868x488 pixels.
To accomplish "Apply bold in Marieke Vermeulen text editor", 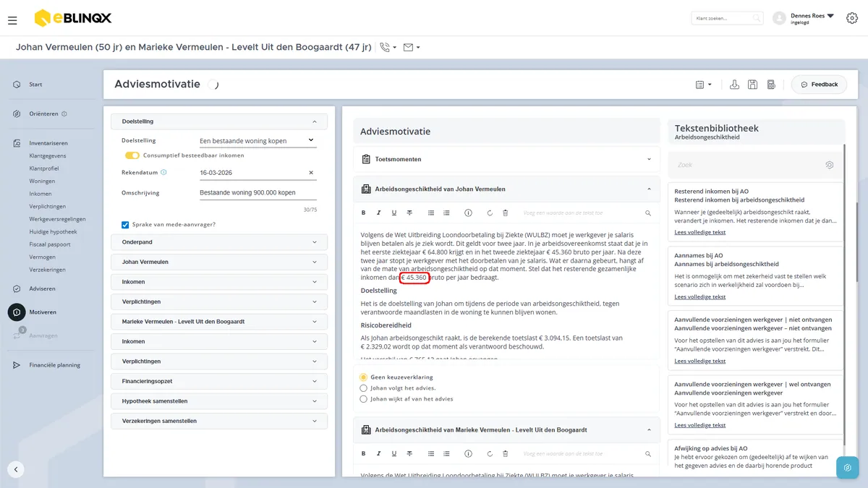I will point(363,453).
